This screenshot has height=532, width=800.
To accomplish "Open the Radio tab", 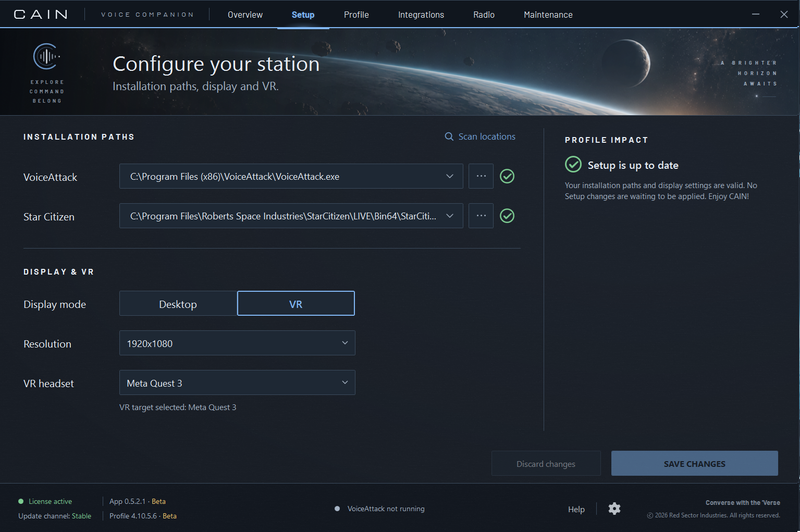I will [484, 15].
